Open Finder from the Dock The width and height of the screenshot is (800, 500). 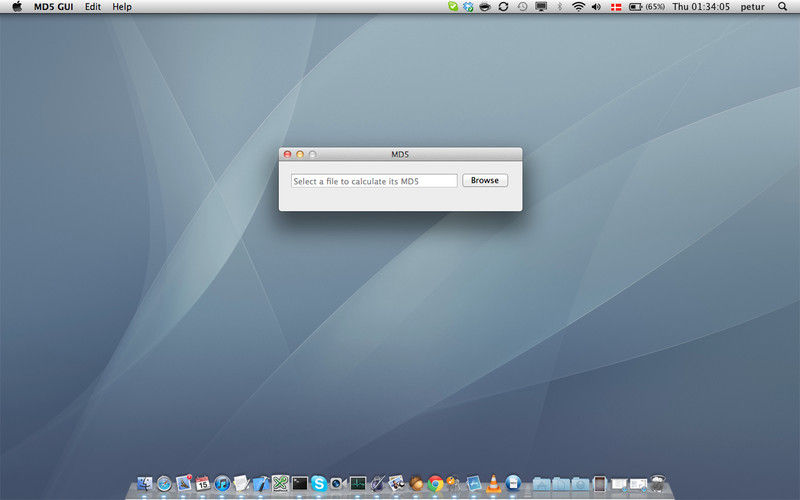145,483
